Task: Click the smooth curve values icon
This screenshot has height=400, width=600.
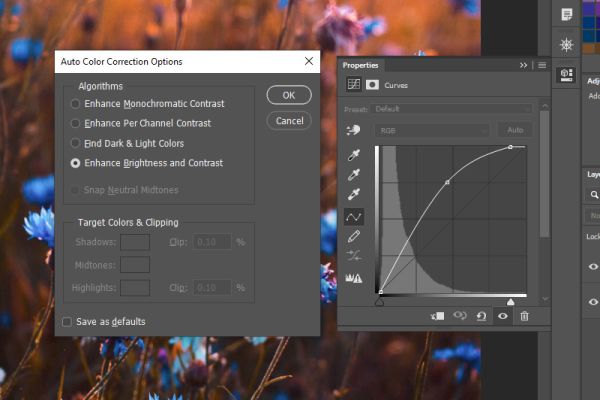Action: tap(354, 255)
